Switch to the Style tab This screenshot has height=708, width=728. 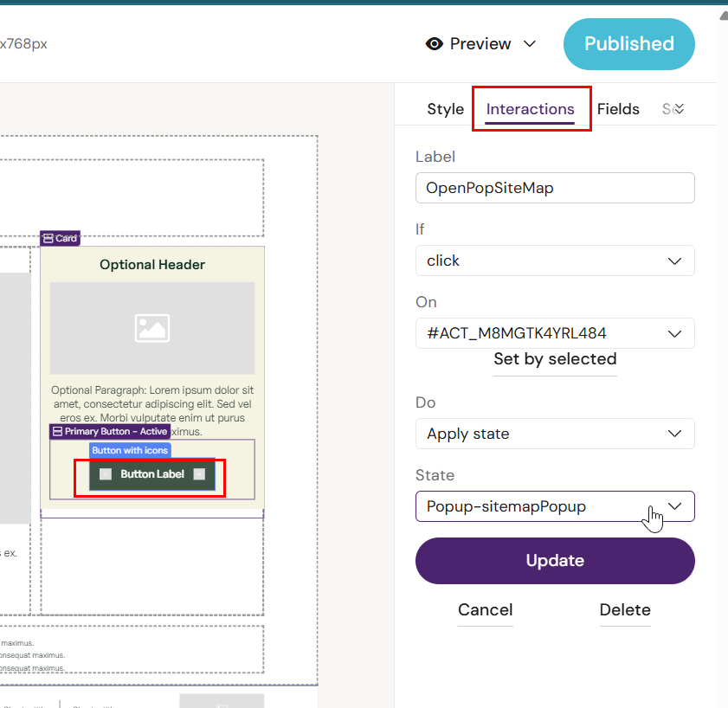pos(446,109)
